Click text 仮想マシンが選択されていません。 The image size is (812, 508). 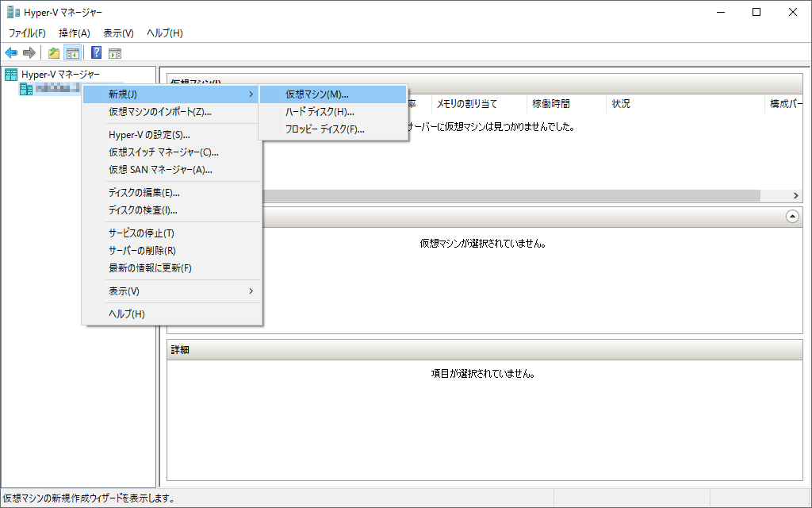483,243
